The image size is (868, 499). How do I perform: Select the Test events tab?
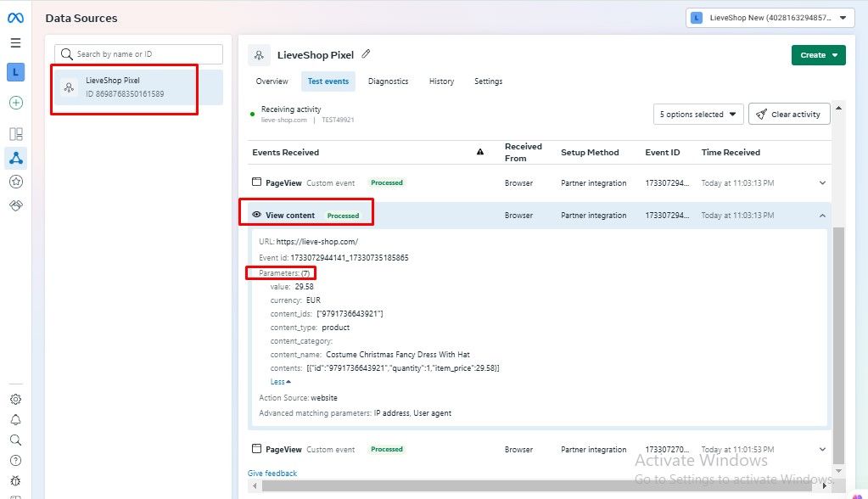coord(328,81)
